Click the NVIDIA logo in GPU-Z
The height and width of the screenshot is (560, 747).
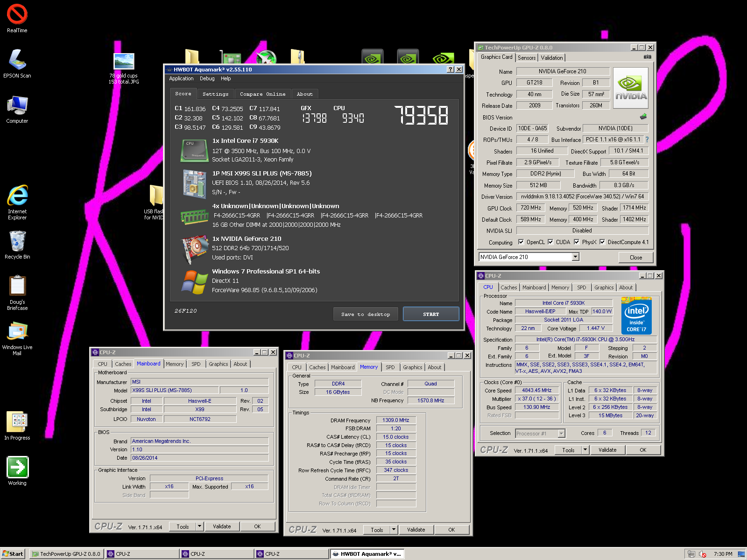(x=631, y=88)
